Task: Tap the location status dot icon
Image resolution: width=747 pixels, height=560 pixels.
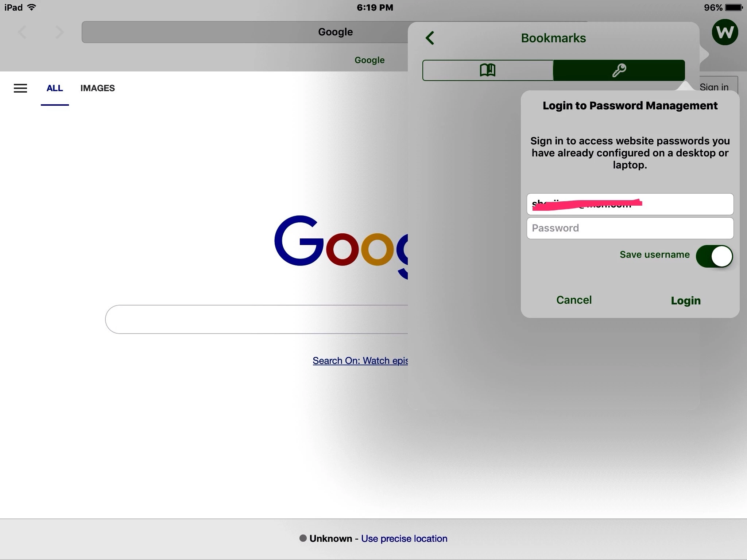Action: pos(303,538)
